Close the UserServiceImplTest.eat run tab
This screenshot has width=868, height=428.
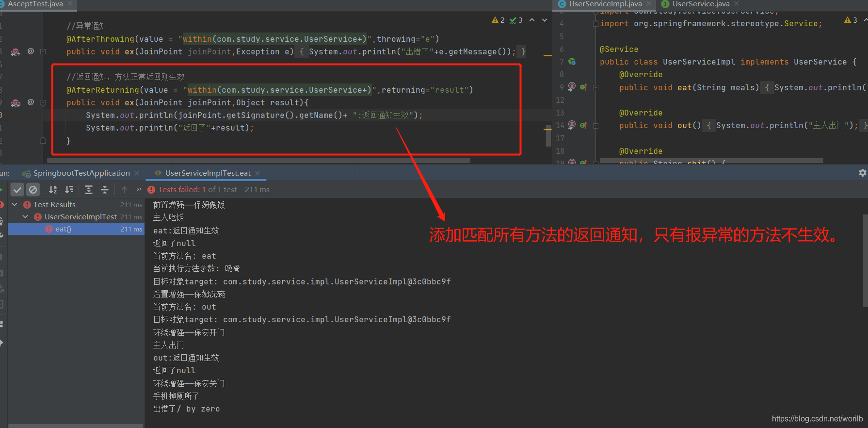click(x=257, y=173)
